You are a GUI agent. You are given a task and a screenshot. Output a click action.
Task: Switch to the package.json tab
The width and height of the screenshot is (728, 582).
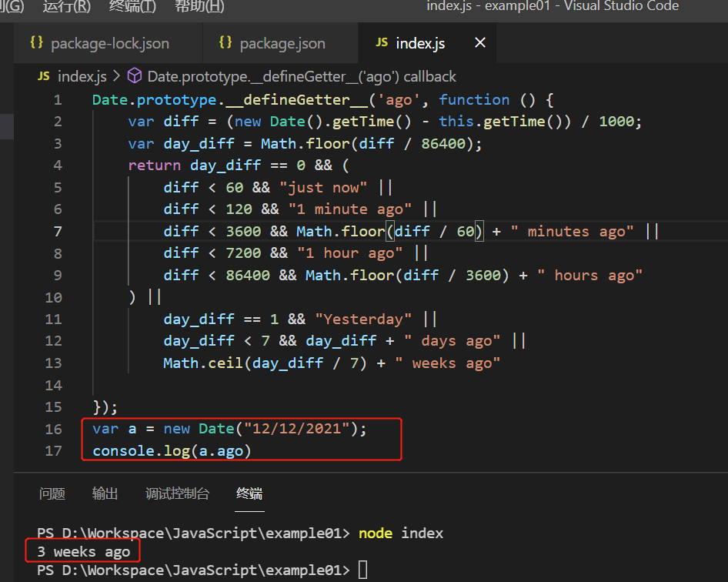pos(280,43)
